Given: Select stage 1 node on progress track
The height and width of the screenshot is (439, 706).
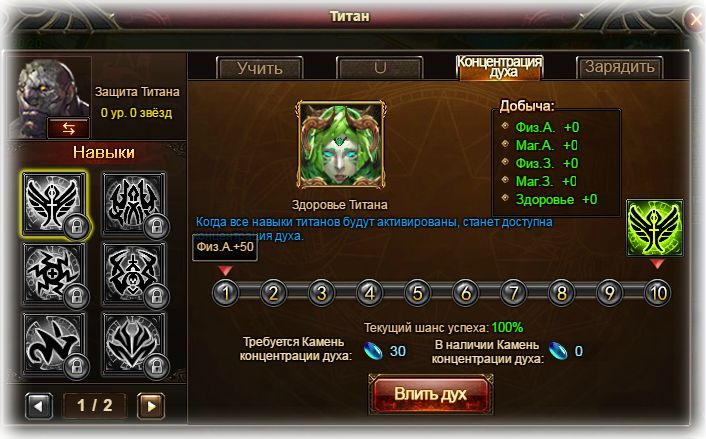Looking at the screenshot, I should 225,293.
